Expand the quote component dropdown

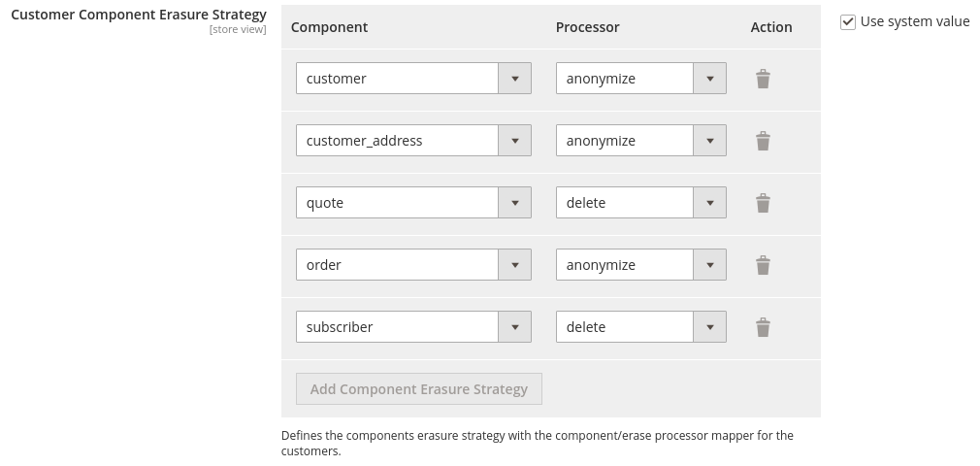(413, 202)
